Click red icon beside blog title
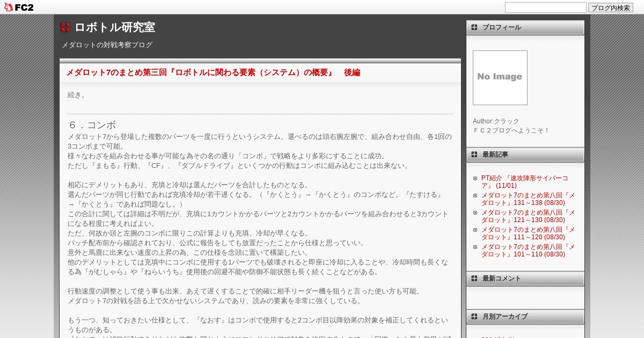Screen dimensions: 644x338 click(65, 27)
